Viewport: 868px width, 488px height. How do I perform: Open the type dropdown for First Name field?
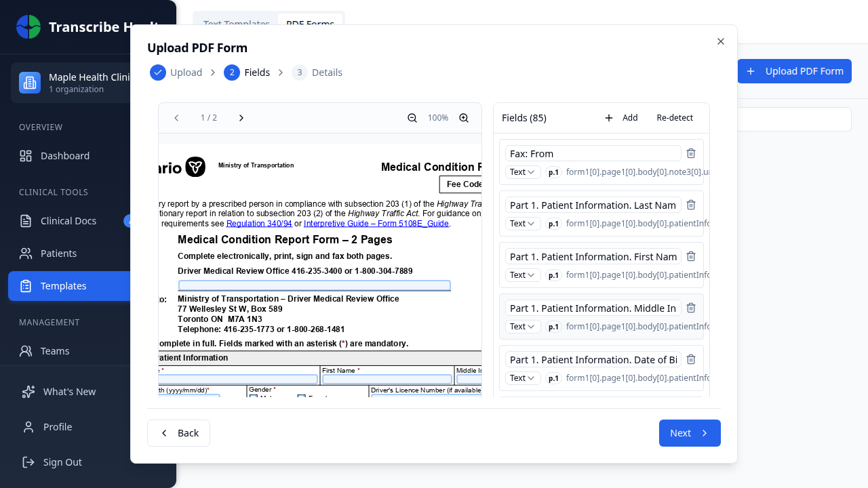tap(522, 274)
